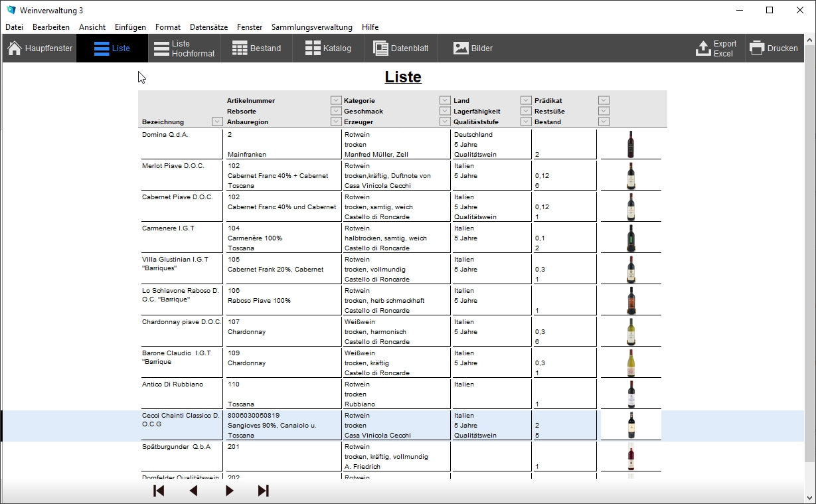Open the Datensätze menu
The height and width of the screenshot is (504, 816).
click(208, 27)
